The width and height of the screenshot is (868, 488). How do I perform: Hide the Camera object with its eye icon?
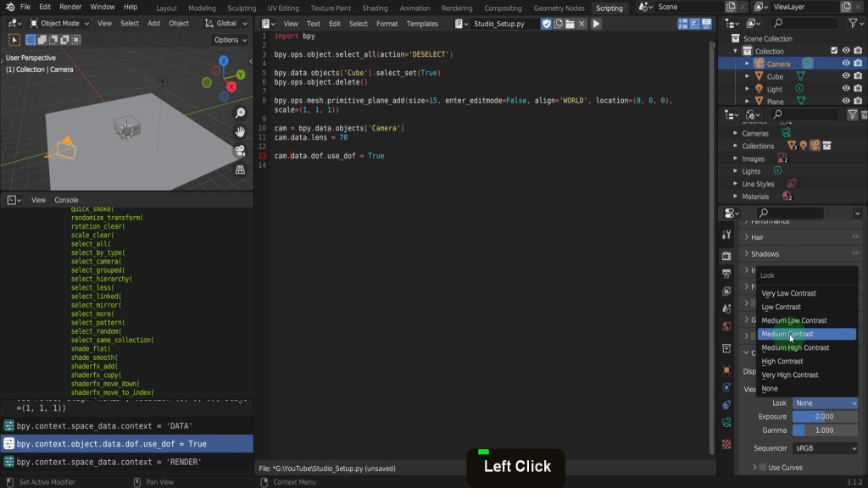point(845,64)
